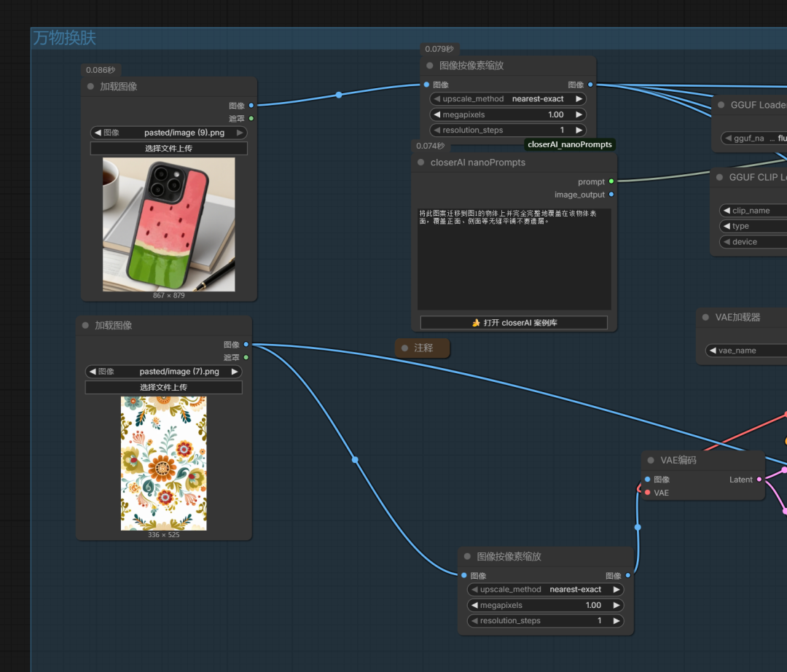Open the vae_name dropdown in VAE加载器

(747, 351)
